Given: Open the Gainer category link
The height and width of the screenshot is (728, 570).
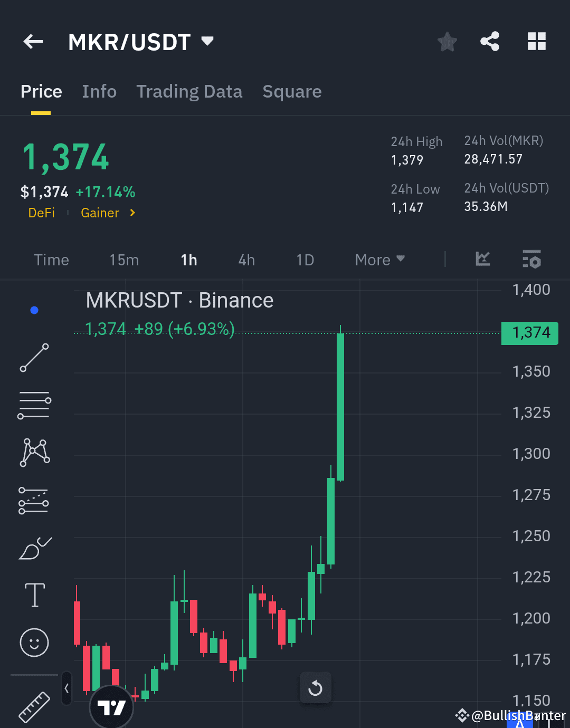Looking at the screenshot, I should 100,213.
